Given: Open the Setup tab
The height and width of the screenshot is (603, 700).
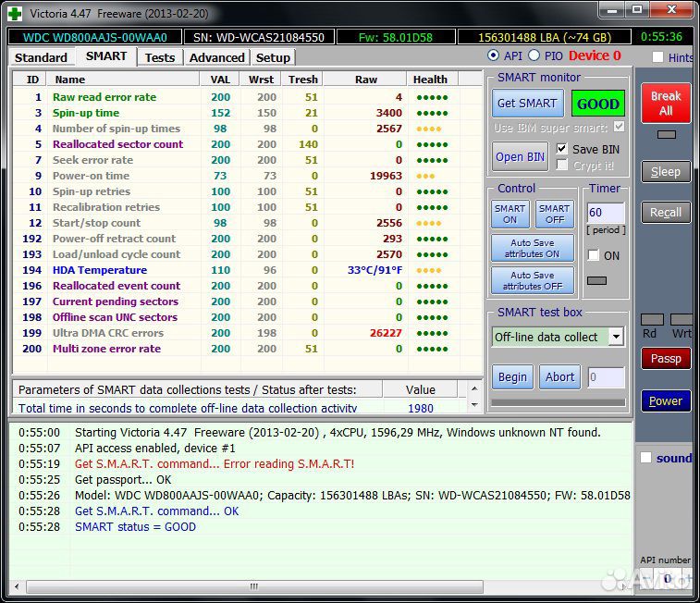Looking at the screenshot, I should (x=273, y=57).
